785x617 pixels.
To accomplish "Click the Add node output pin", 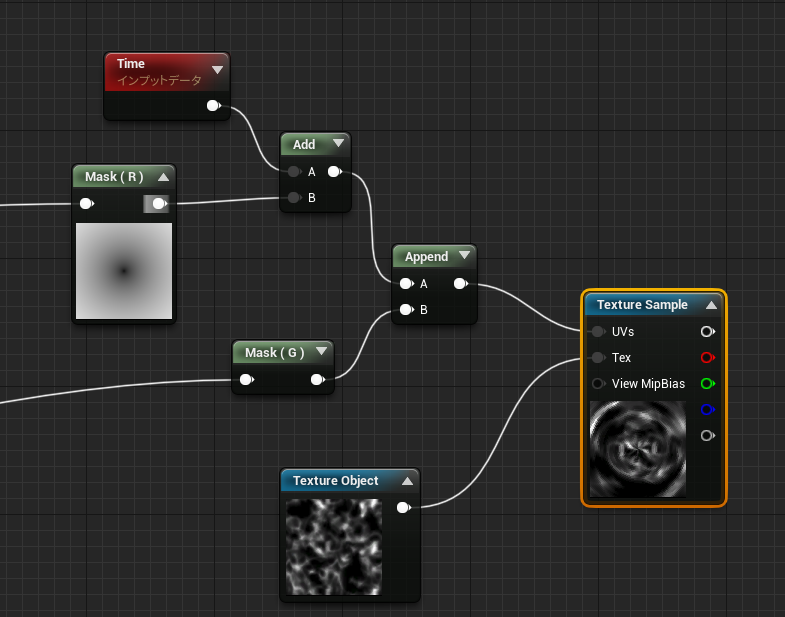I will coord(335,172).
